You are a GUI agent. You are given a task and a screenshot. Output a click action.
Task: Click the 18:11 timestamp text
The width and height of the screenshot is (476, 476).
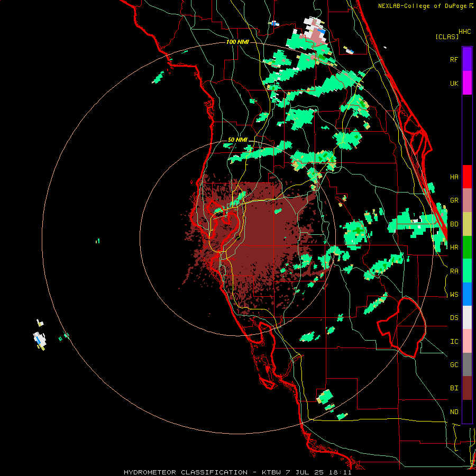click(342, 472)
